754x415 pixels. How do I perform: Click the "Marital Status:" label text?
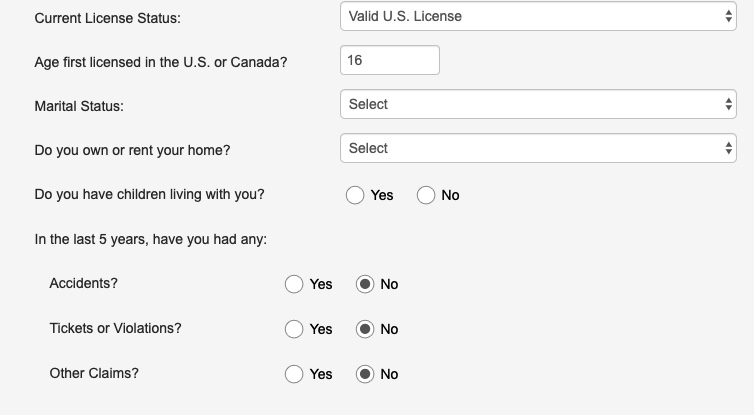79,106
